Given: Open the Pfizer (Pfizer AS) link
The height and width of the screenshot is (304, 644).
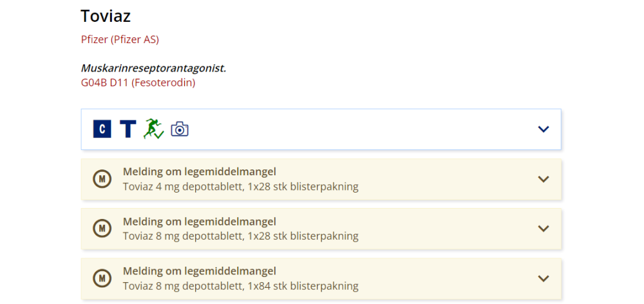Looking at the screenshot, I should coord(120,40).
